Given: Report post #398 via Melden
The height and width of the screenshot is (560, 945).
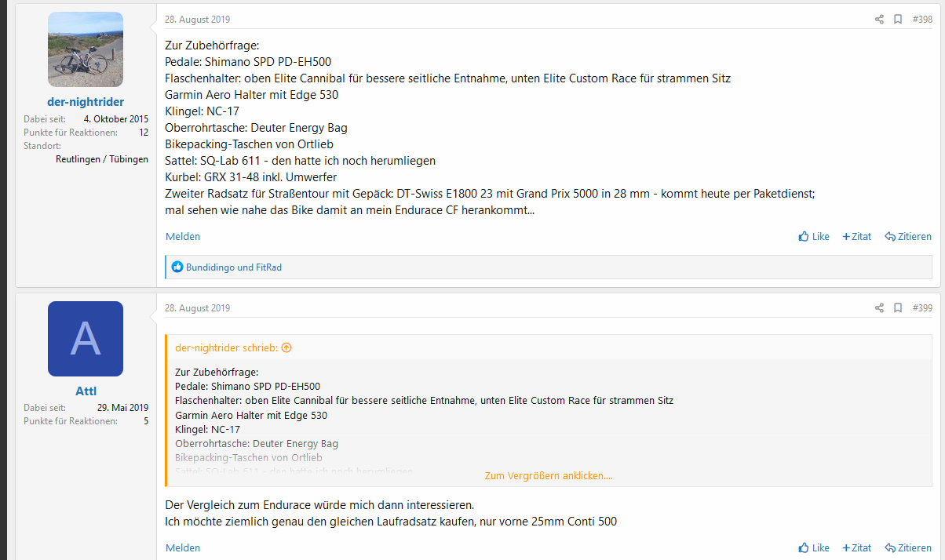Looking at the screenshot, I should (x=183, y=236).
